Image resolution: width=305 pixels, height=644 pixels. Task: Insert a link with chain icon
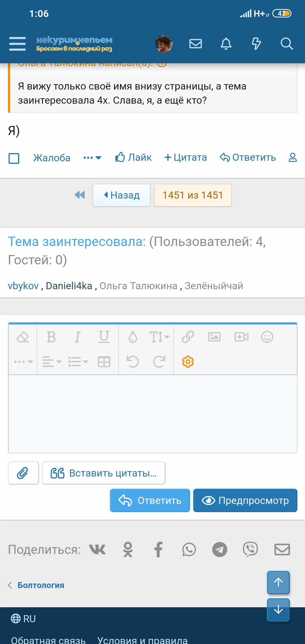[188, 337]
